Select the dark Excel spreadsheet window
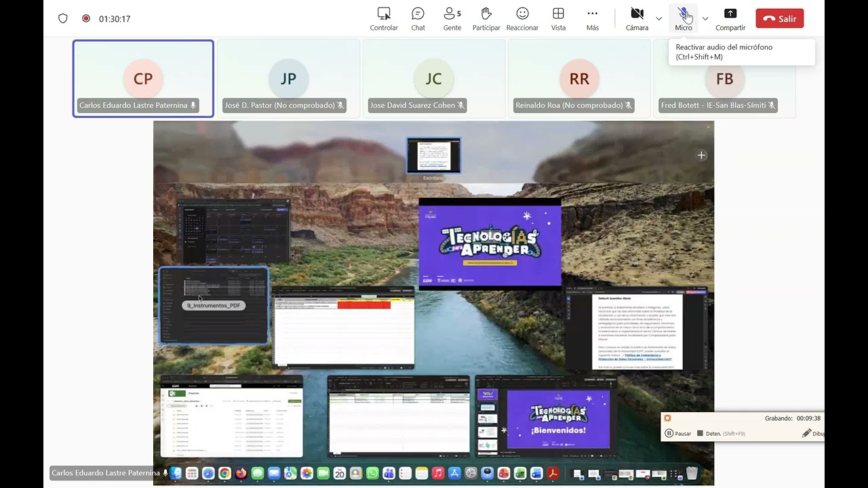The image size is (868, 488). point(399,415)
